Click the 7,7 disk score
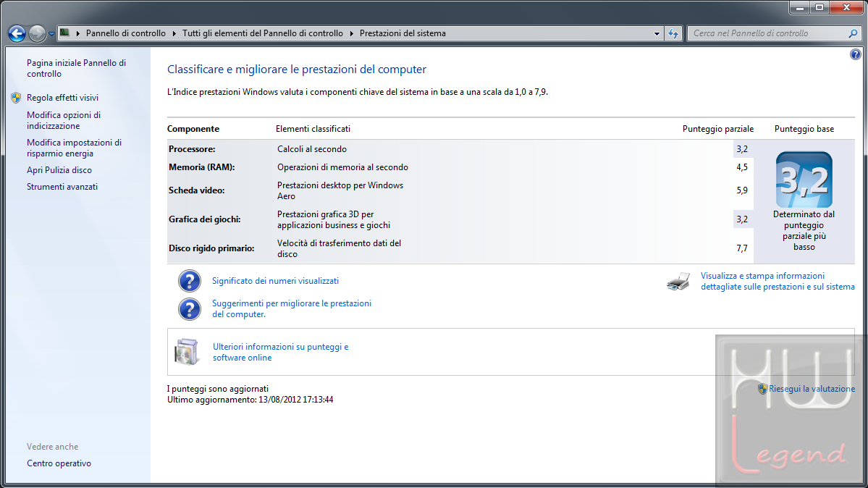 pos(742,248)
